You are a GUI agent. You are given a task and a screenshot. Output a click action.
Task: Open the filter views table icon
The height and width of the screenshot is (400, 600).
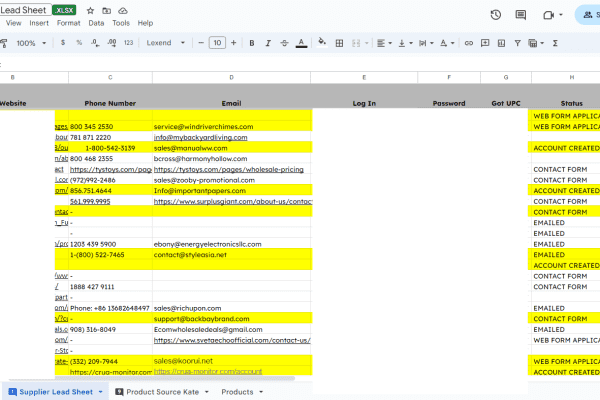pyautogui.click(x=533, y=43)
